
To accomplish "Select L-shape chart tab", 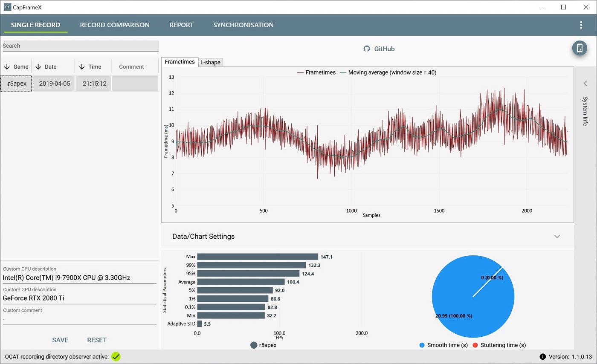I will pos(211,62).
